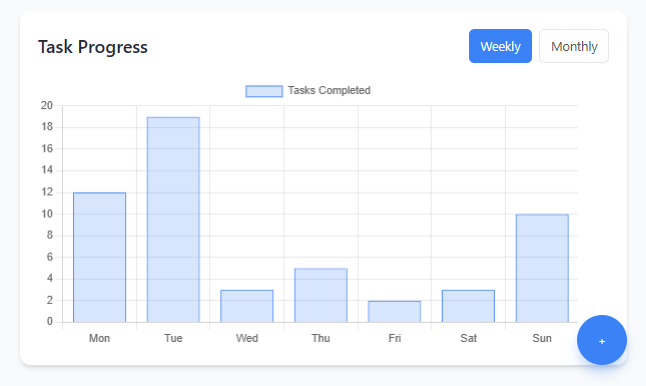The height and width of the screenshot is (386, 646).
Task: Click the blue plus floating button
Action: pyautogui.click(x=602, y=340)
